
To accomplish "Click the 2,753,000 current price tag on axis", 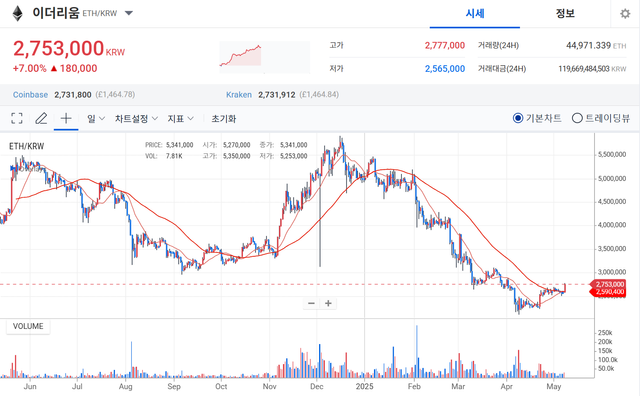I will point(608,284).
